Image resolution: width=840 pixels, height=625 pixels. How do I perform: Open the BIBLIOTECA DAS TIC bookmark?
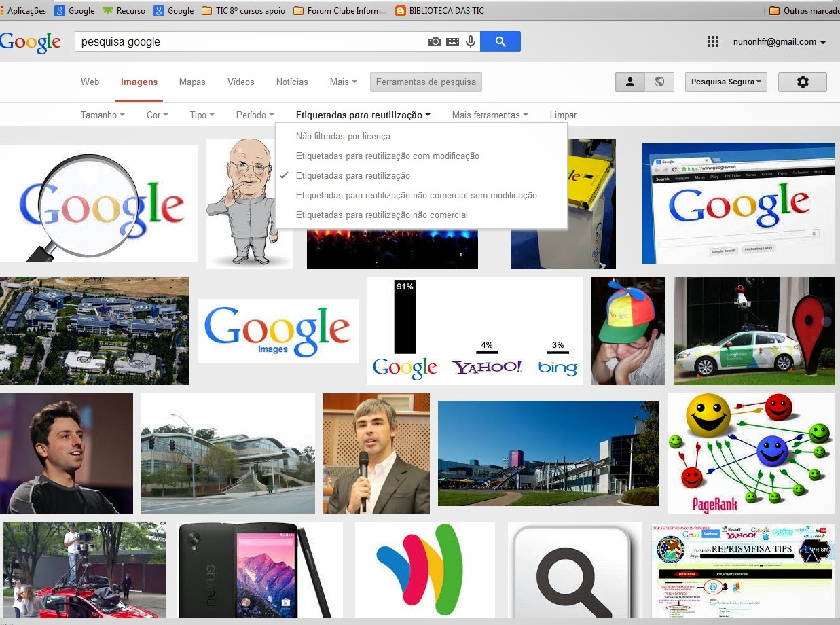pyautogui.click(x=440, y=10)
